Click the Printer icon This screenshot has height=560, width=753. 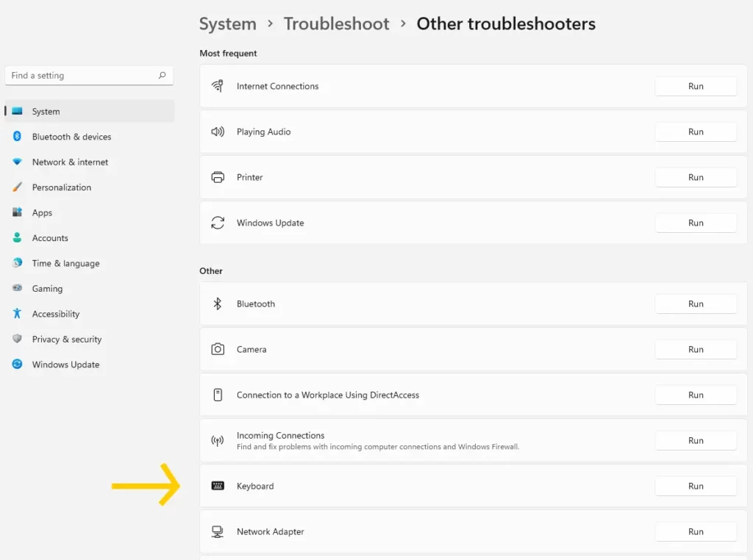coord(218,177)
